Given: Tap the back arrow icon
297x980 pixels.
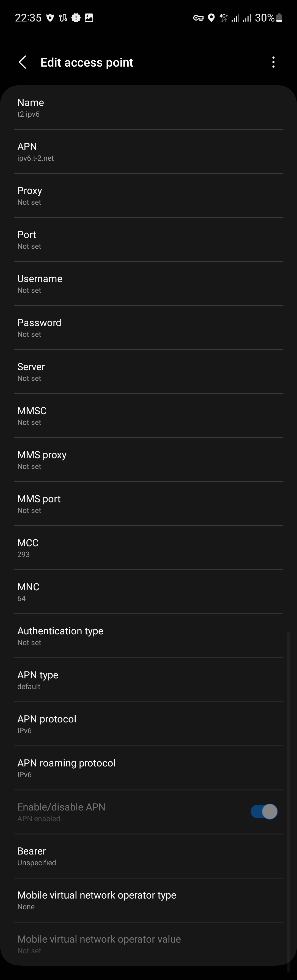Looking at the screenshot, I should coord(23,62).
